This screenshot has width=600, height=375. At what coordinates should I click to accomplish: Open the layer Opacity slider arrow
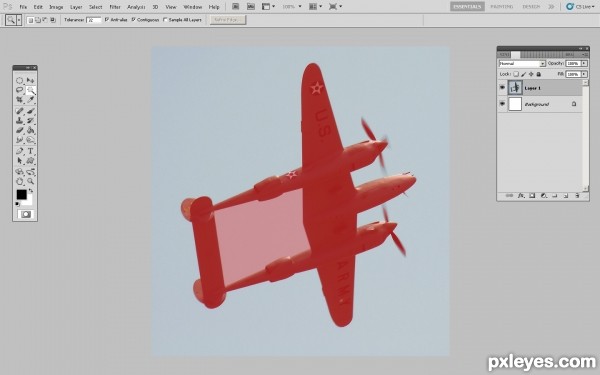[584, 64]
